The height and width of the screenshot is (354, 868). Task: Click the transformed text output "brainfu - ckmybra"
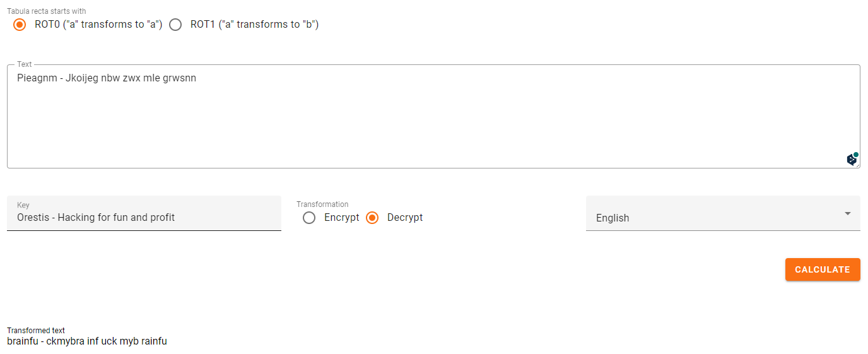(44, 341)
